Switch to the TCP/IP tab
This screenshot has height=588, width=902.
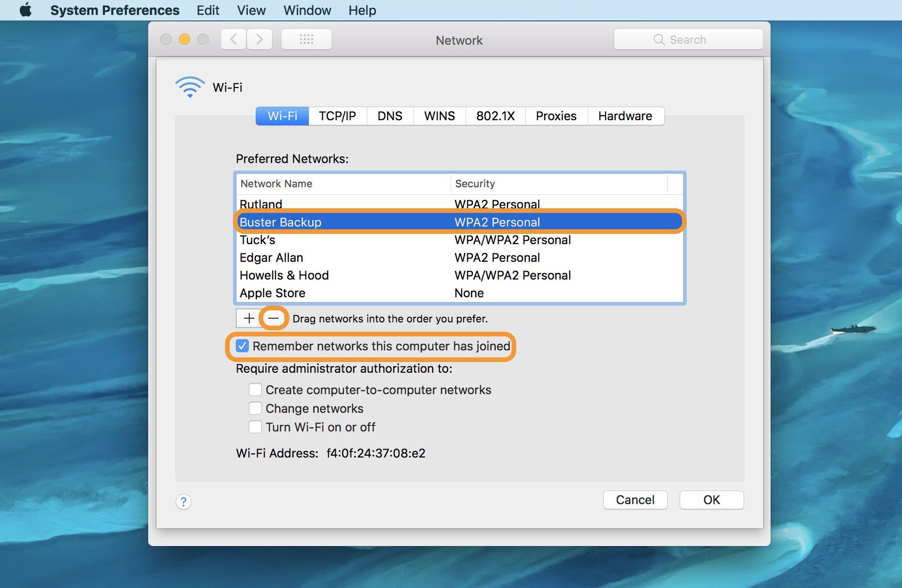coord(337,116)
